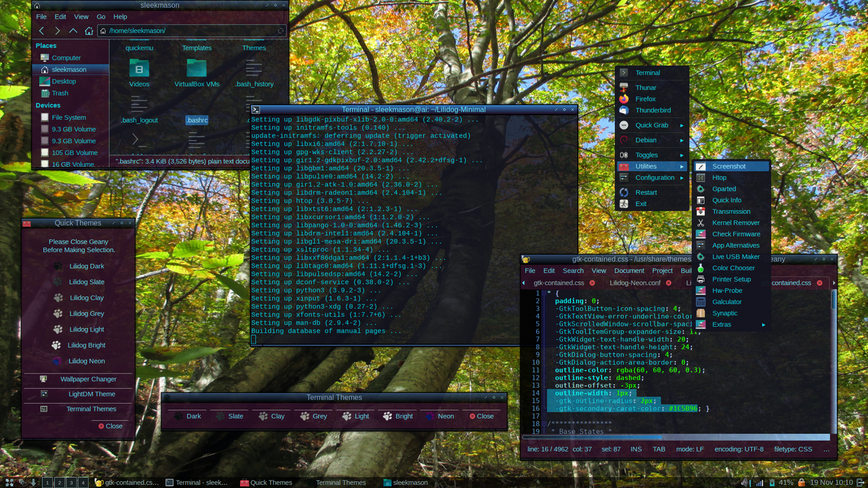The height and width of the screenshot is (488, 868).
Task: Click the Transmission icon in the Utilities submenu
Action: tap(701, 211)
